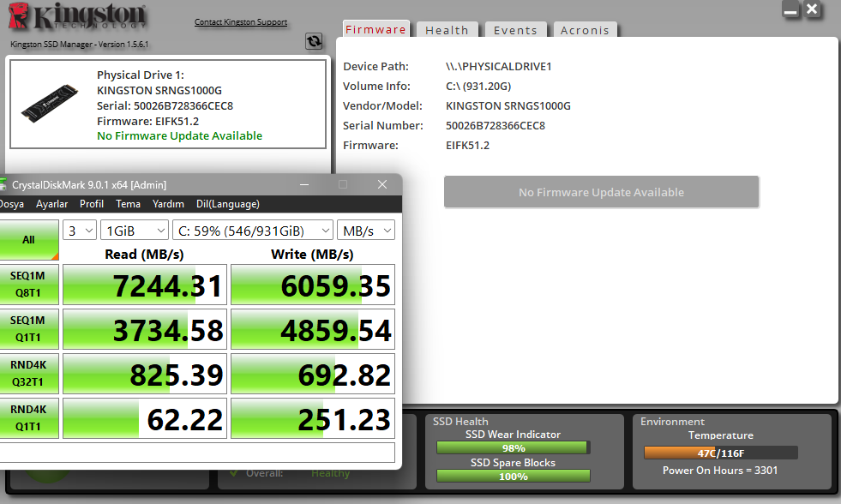Click the empty comment field in CrystalDiskMark
The image size is (841, 504).
coord(197,452)
